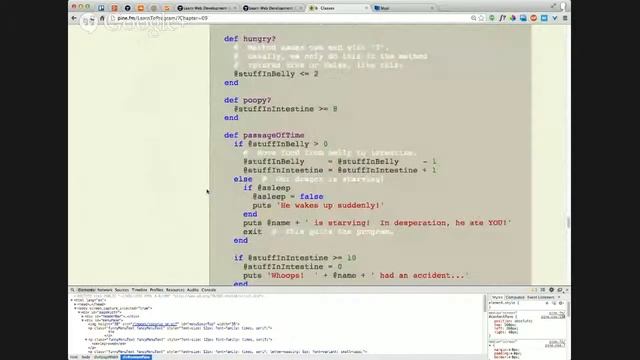Screen dimensions: 640x360
Task: Select the Styles sidebar tab
Action: (x=497, y=297)
